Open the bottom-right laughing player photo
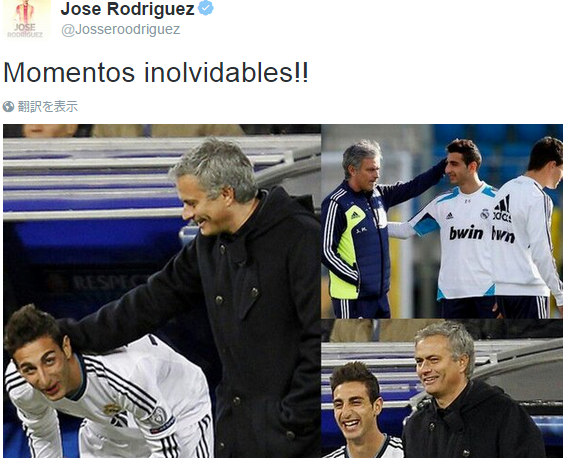The width and height of the screenshot is (578, 458). click(442, 389)
